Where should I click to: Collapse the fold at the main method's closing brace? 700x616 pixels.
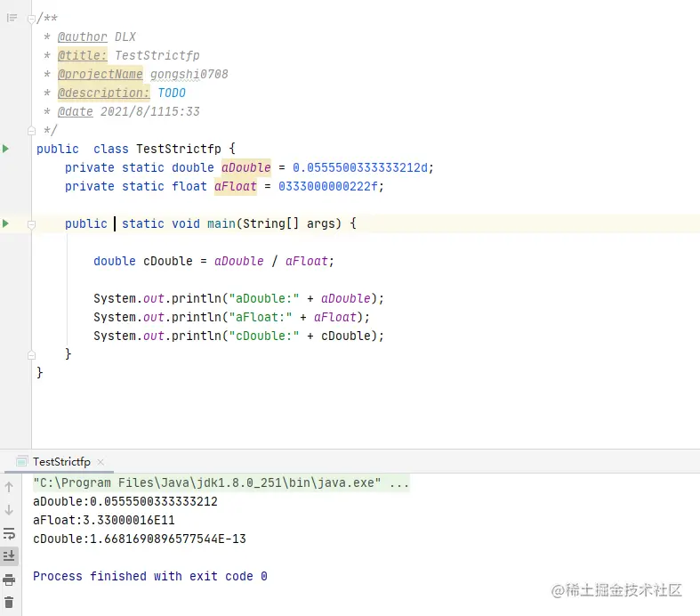coord(31,355)
